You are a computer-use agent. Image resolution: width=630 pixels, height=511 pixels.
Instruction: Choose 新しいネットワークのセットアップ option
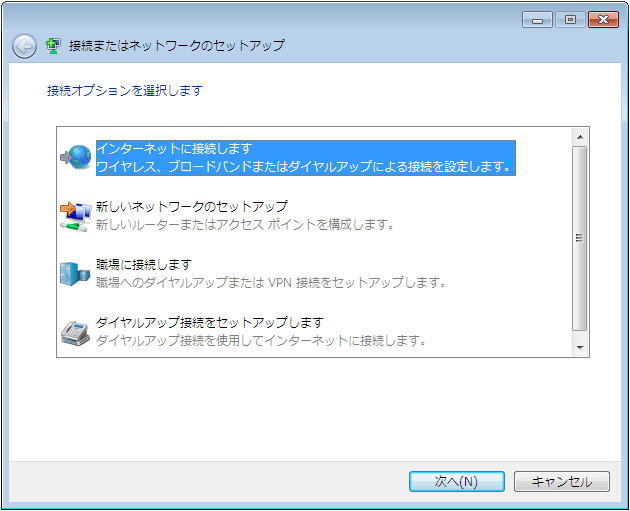tap(192, 206)
